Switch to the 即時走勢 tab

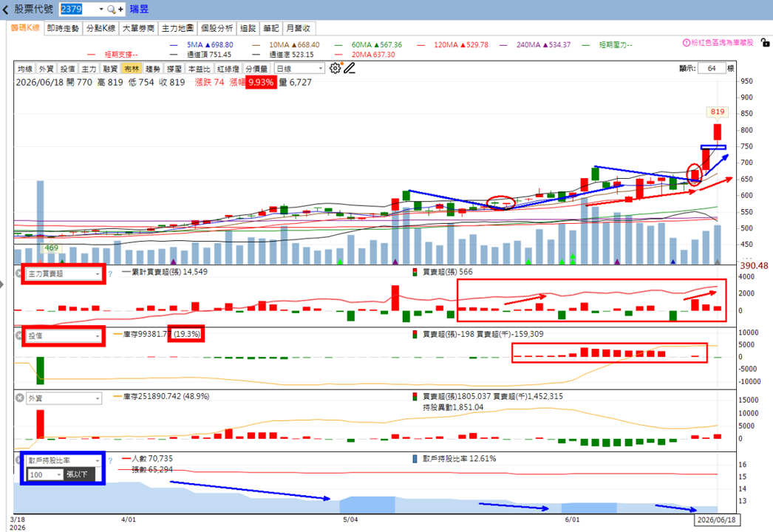point(63,28)
